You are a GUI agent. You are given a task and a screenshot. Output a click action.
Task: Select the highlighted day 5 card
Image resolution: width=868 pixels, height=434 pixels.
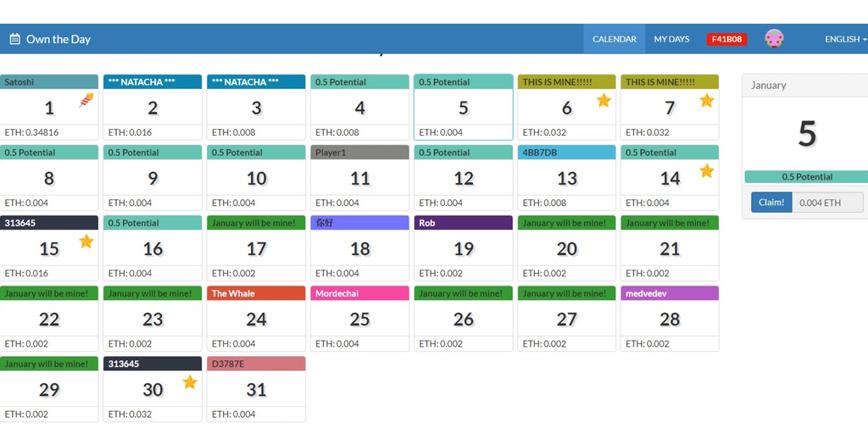click(464, 108)
